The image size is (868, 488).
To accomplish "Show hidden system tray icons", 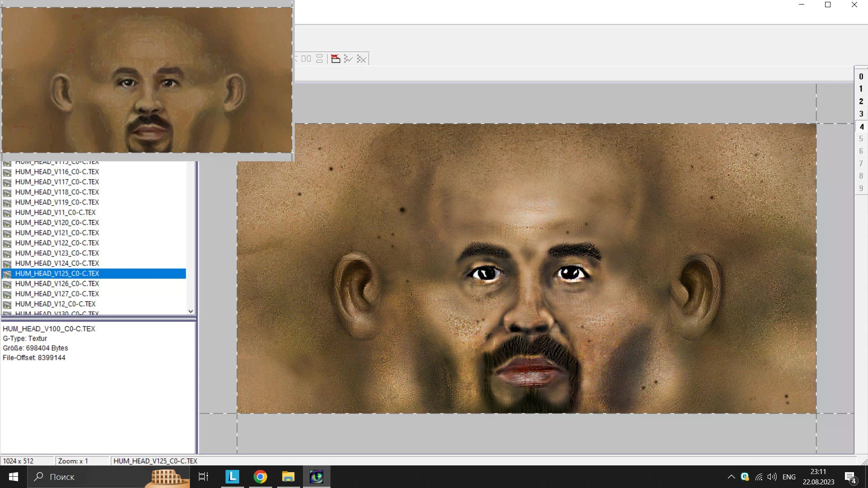I will (x=731, y=477).
